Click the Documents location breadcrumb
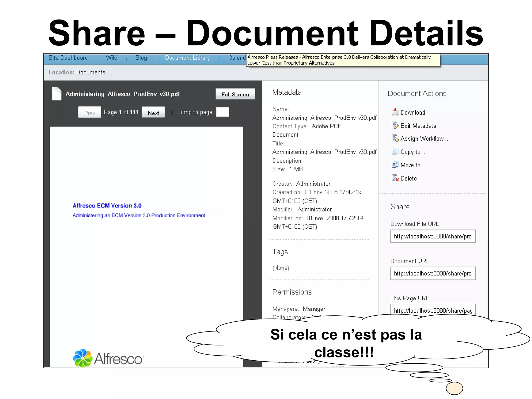This screenshot has height=399, width=532. (x=91, y=72)
